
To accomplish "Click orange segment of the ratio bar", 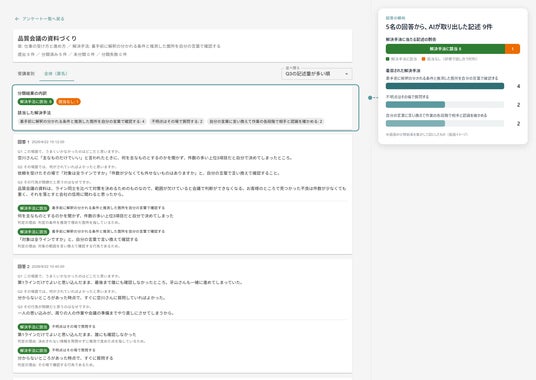I will point(512,49).
